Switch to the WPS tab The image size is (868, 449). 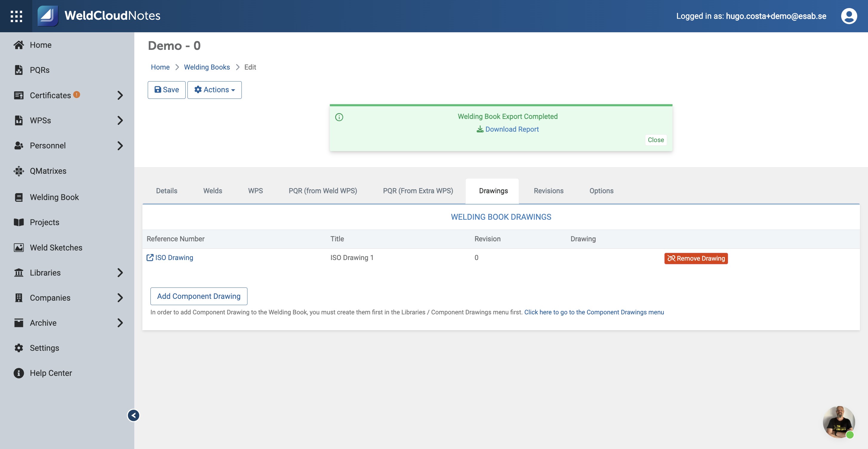click(256, 191)
